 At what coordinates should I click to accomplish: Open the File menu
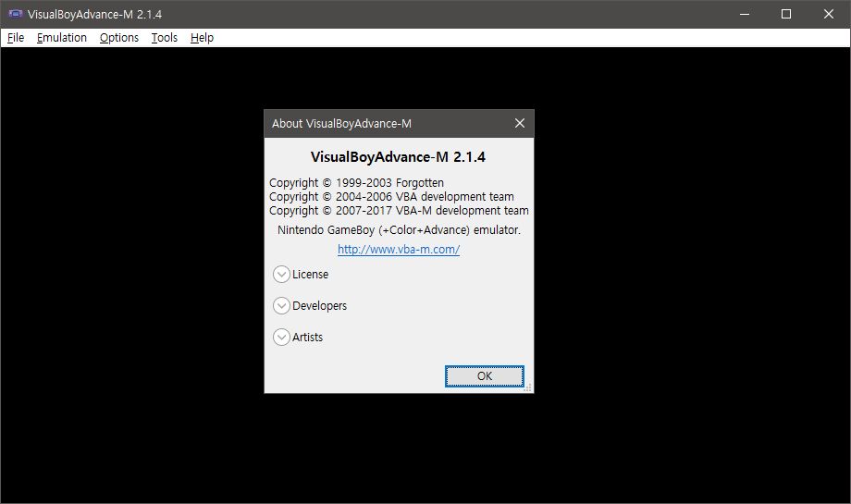click(16, 37)
